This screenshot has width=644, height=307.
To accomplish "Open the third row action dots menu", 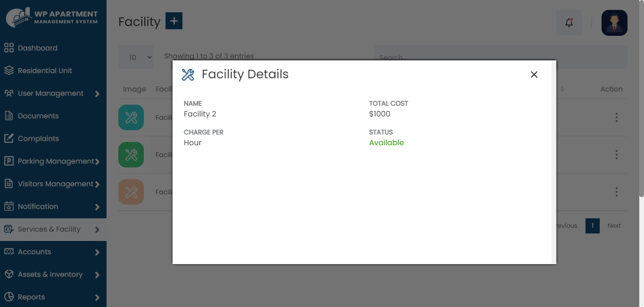I will 616,192.
